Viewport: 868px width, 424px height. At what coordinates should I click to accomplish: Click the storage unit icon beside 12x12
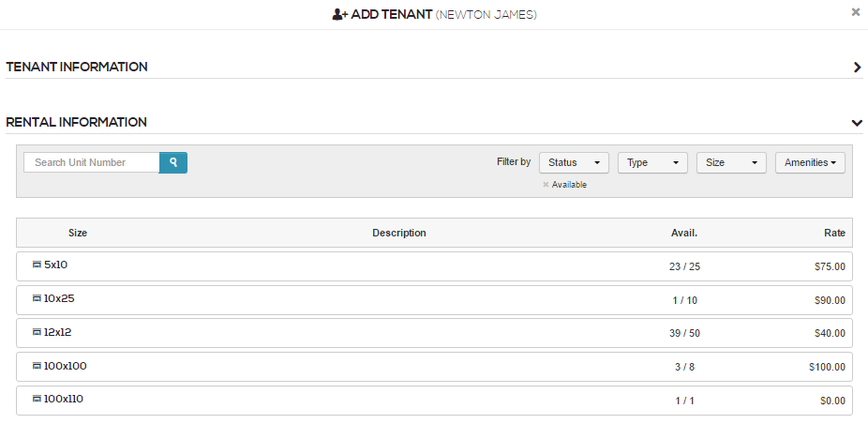tap(37, 333)
